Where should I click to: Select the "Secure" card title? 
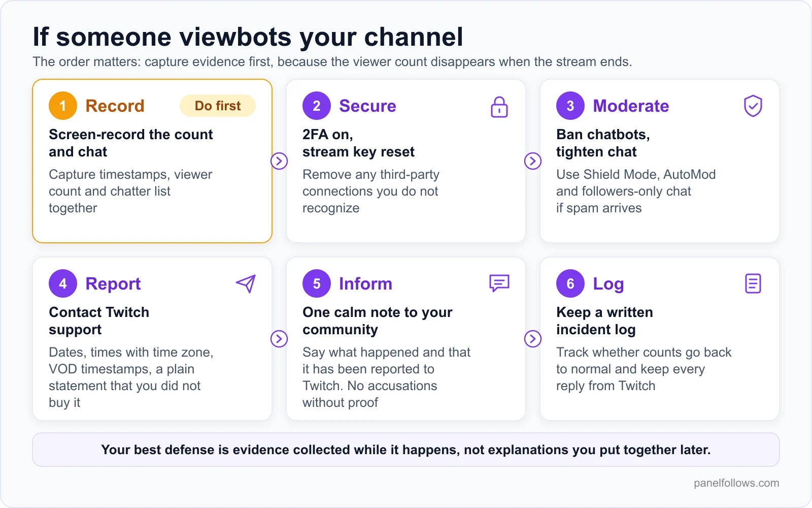[x=367, y=106]
